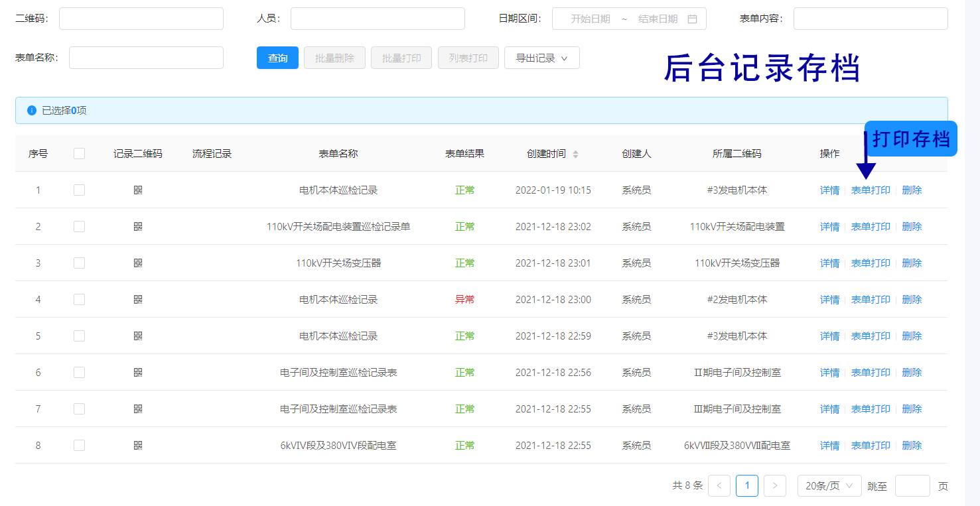Select checkbox for row 6 record
The height and width of the screenshot is (506, 980).
click(79, 373)
